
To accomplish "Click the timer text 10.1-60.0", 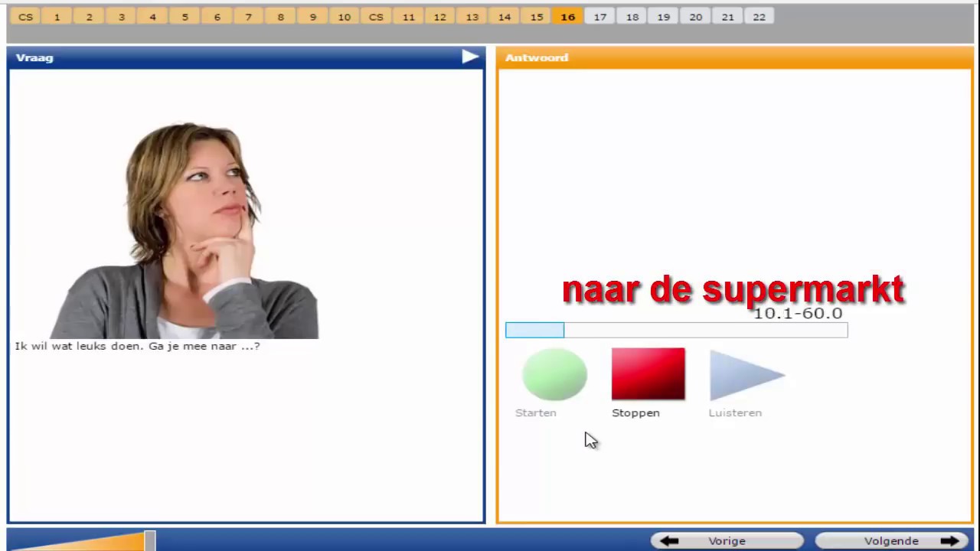I will [x=798, y=314].
